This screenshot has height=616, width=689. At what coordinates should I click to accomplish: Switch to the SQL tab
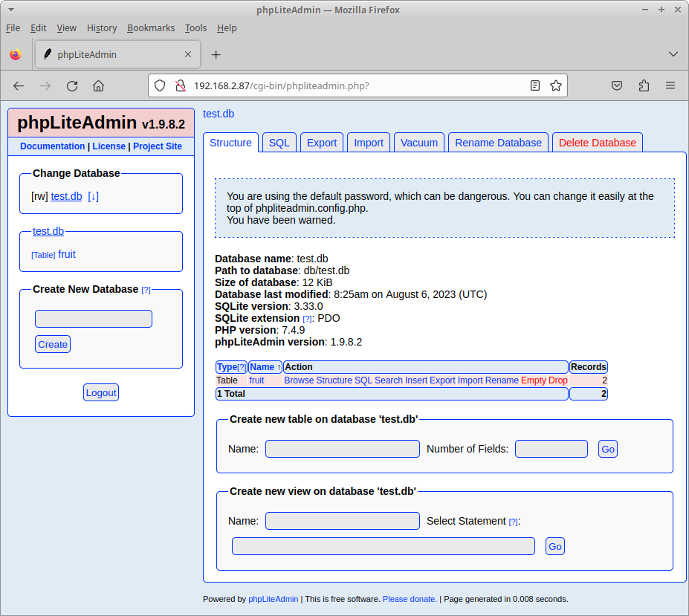click(279, 143)
